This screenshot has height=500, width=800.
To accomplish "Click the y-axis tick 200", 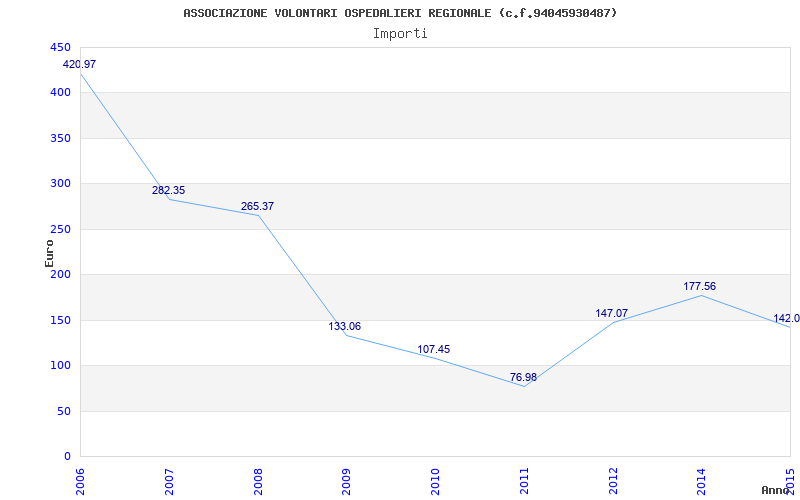I will point(60,274).
